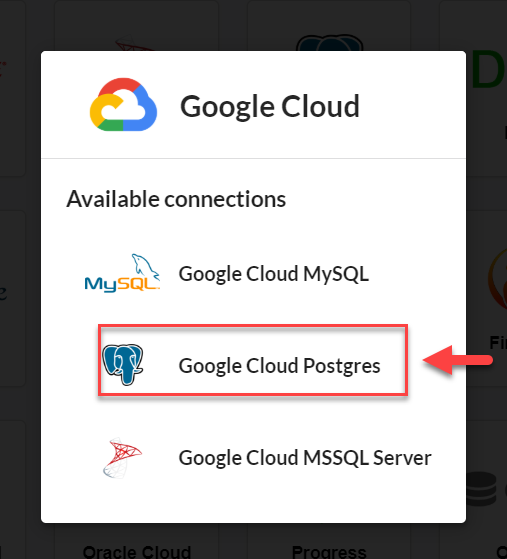Click the Available connections heading
This screenshot has height=559, width=507.
(176, 199)
